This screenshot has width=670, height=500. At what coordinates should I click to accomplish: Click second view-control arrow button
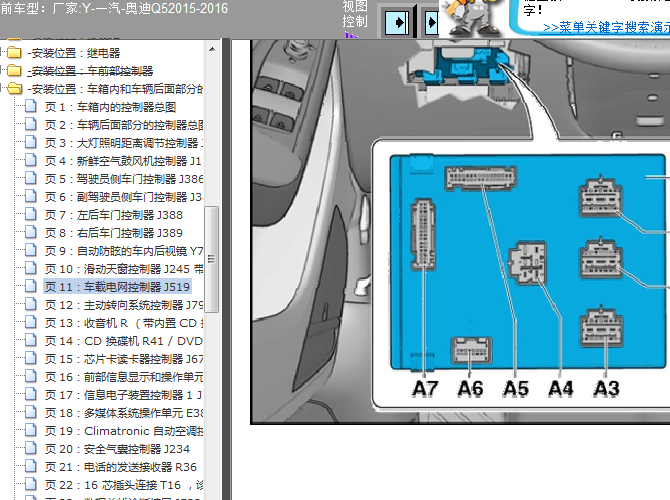[431, 22]
